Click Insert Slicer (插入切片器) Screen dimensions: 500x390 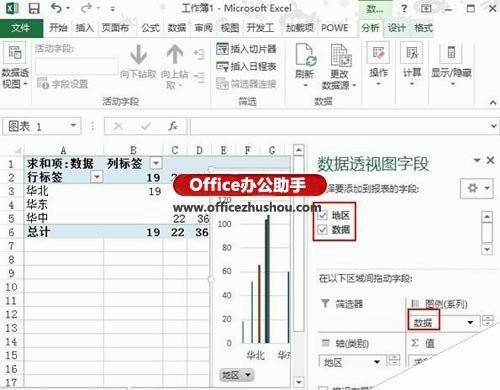coord(246,49)
